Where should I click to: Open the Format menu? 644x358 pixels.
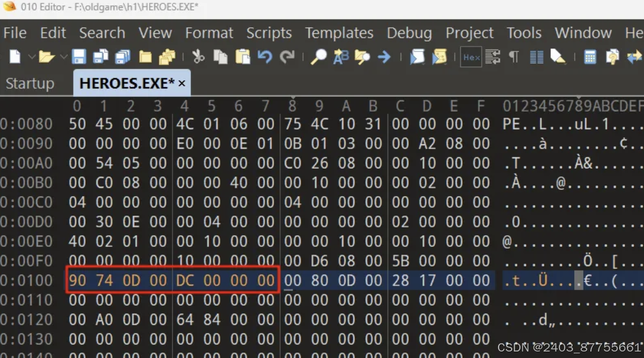coord(209,33)
